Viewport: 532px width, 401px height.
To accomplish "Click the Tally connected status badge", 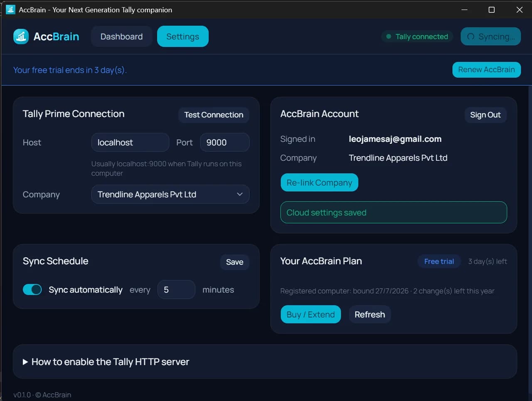I will [417, 37].
